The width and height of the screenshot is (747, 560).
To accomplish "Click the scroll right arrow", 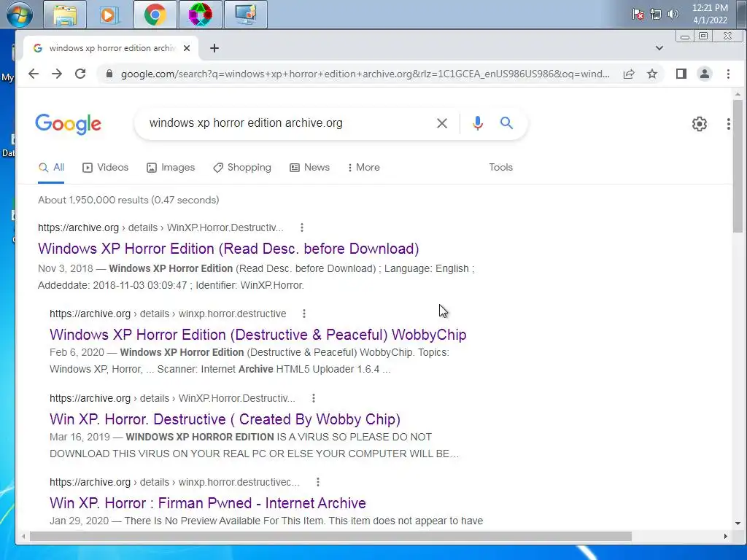I will (x=726, y=536).
